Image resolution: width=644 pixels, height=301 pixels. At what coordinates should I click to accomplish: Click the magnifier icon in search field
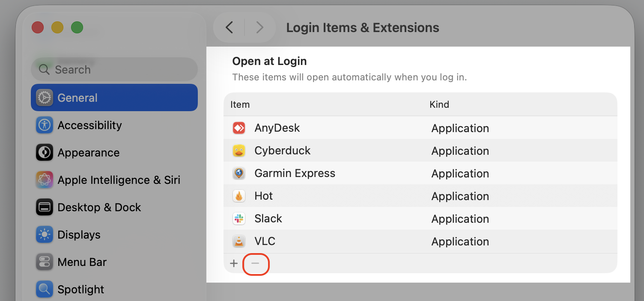pos(44,69)
